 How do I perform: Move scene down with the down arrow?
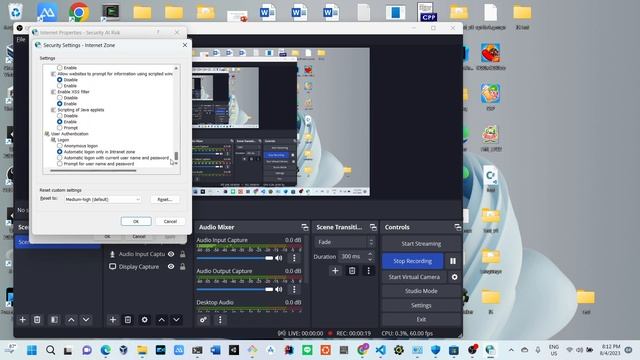[86, 320]
